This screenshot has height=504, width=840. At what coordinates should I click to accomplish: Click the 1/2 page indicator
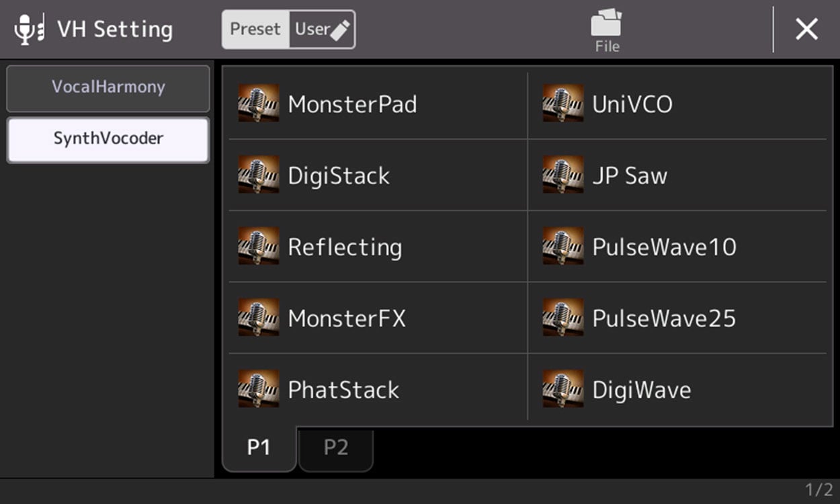[818, 490]
